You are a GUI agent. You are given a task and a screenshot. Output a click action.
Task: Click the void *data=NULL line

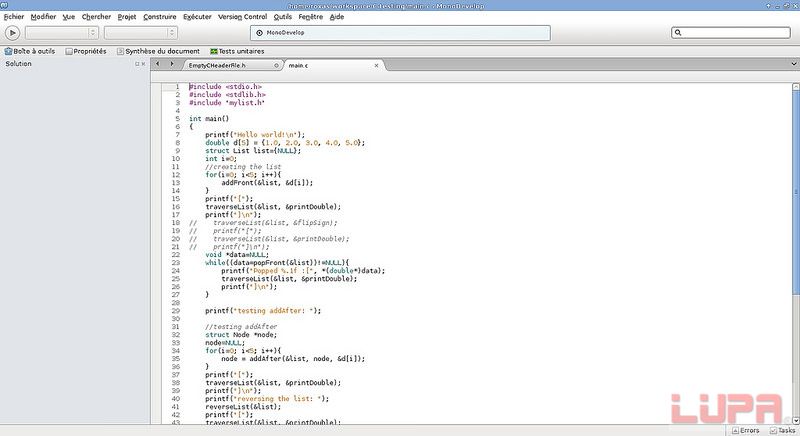coord(237,254)
